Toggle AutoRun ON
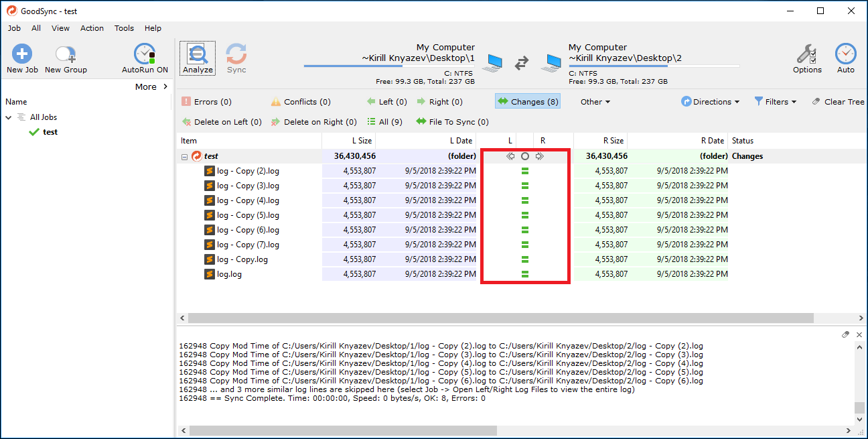868x439 pixels. pyautogui.click(x=145, y=59)
